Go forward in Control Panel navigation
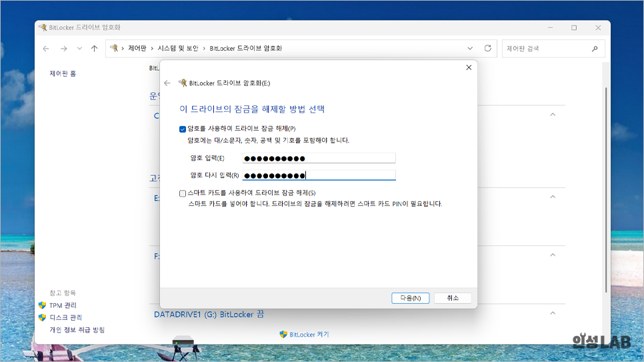The width and height of the screenshot is (644, 362). click(63, 49)
